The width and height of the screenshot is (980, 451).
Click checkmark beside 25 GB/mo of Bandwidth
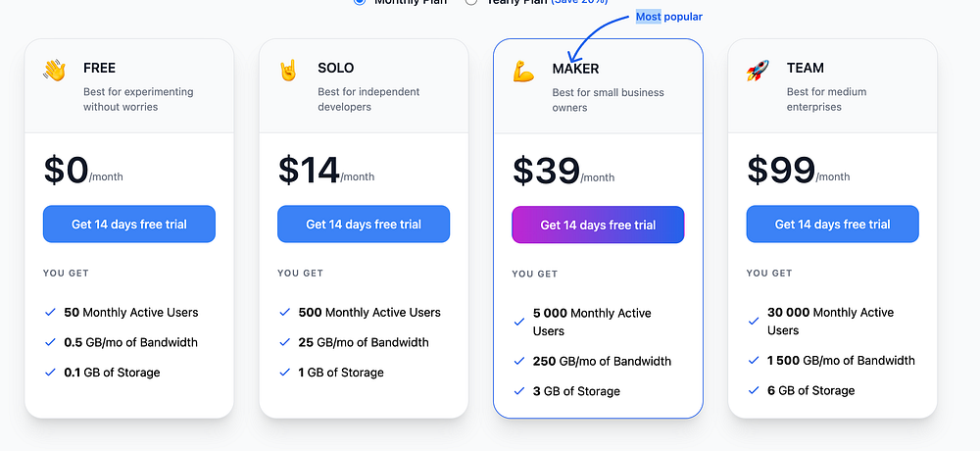[284, 343]
